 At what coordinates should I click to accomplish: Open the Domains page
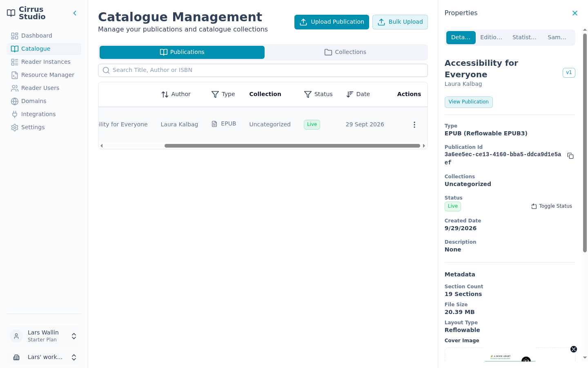(44, 101)
